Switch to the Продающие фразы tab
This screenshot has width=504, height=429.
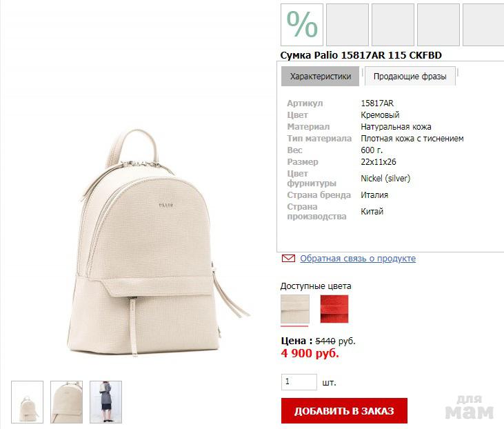(410, 77)
